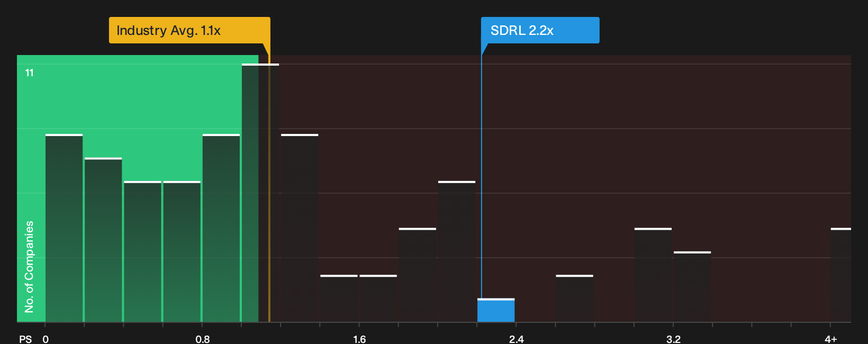Click the PS axis label
This screenshot has width=868, height=344.
click(25, 339)
